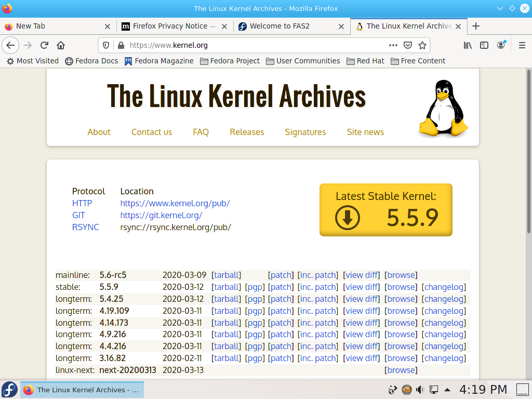
Task: Open a new tab with plus button
Action: coord(476,26)
